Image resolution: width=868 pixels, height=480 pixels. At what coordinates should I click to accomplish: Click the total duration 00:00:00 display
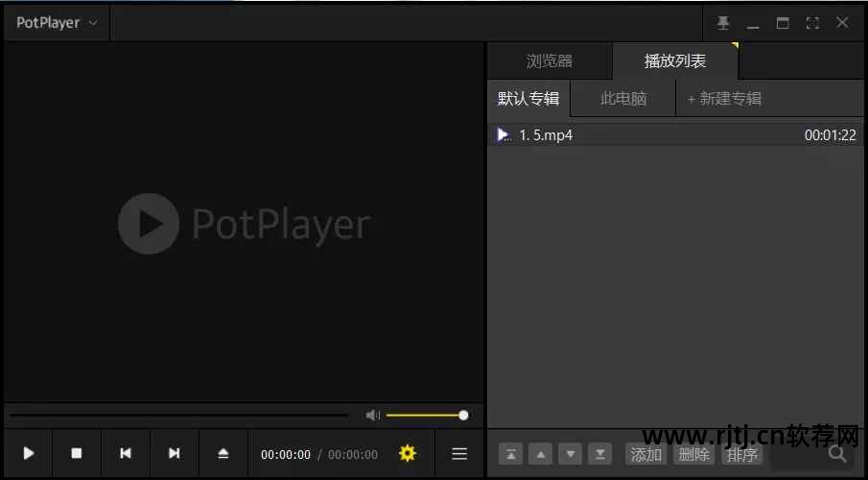pyautogui.click(x=353, y=454)
